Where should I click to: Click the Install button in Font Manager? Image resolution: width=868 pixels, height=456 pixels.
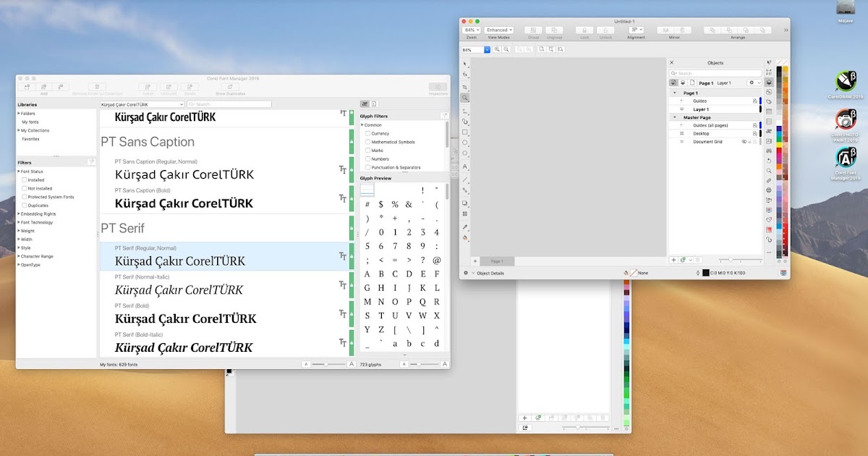(148, 87)
